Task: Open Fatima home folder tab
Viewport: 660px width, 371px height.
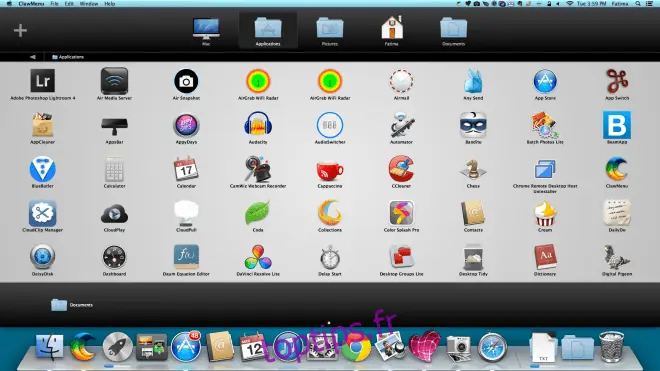Action: tap(391, 31)
